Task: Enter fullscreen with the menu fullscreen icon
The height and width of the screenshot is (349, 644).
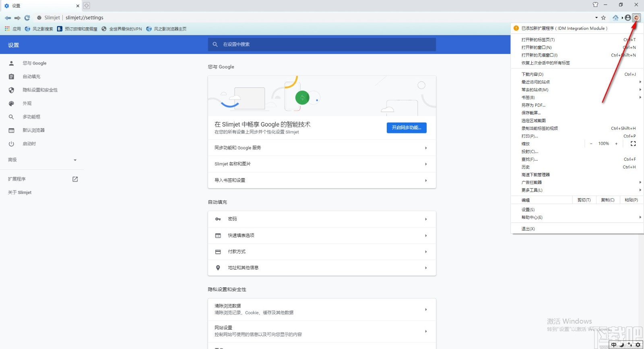Action: [x=633, y=144]
